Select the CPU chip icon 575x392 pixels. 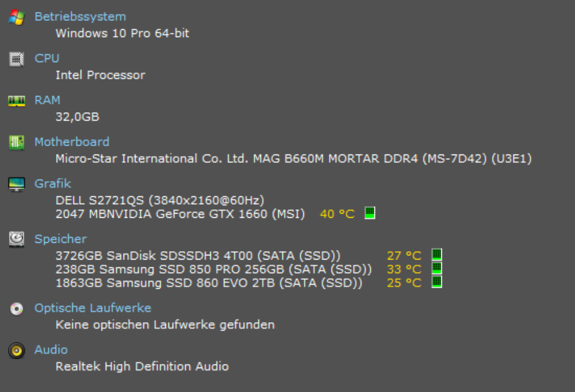[17, 58]
